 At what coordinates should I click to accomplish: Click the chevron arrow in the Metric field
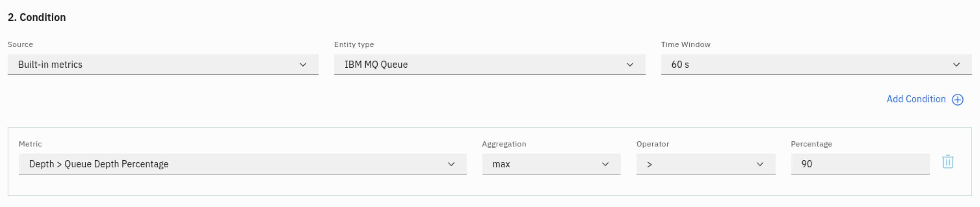[451, 164]
